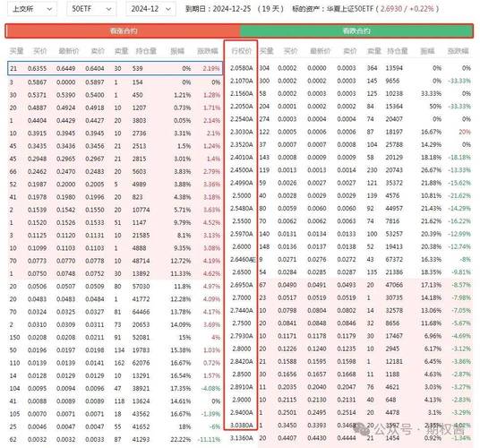Screen dimensions: 480x448
Task: Open the 上交所 exchange dropdown
Action: 32,9
